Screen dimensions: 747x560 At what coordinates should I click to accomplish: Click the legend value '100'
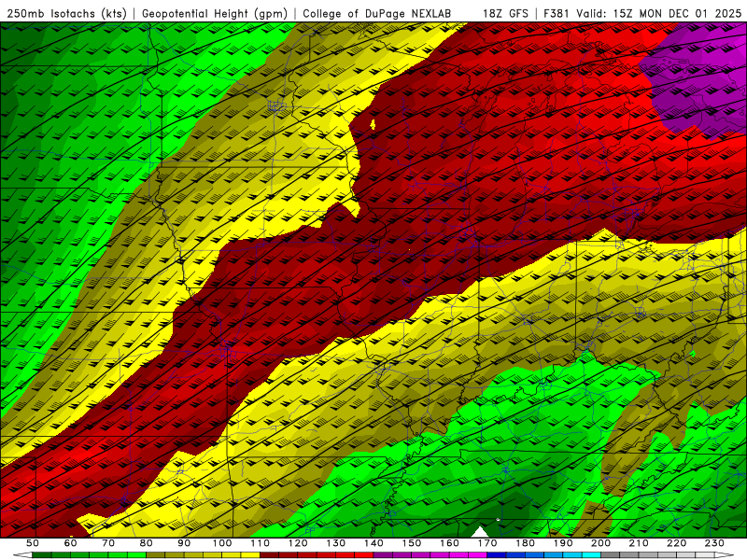pyautogui.click(x=222, y=543)
